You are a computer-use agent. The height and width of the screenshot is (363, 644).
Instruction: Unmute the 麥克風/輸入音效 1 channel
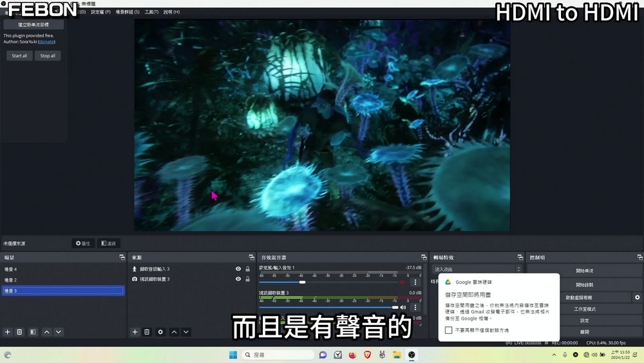(x=403, y=282)
